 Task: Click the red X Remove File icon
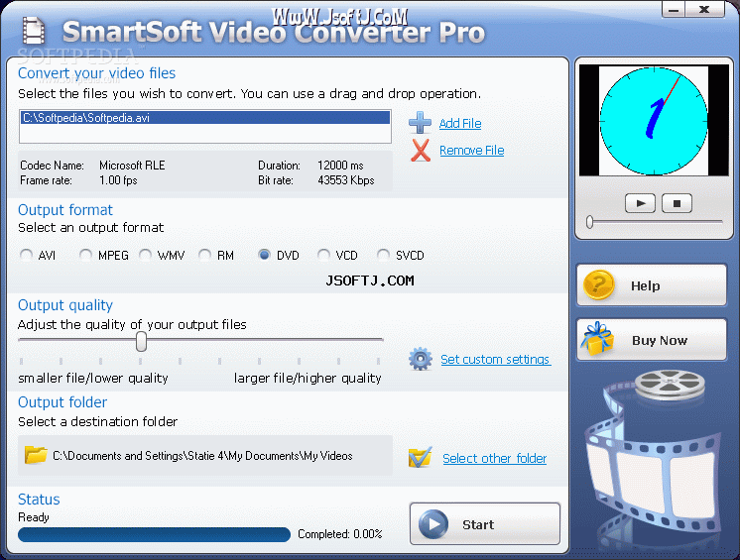[x=420, y=150]
